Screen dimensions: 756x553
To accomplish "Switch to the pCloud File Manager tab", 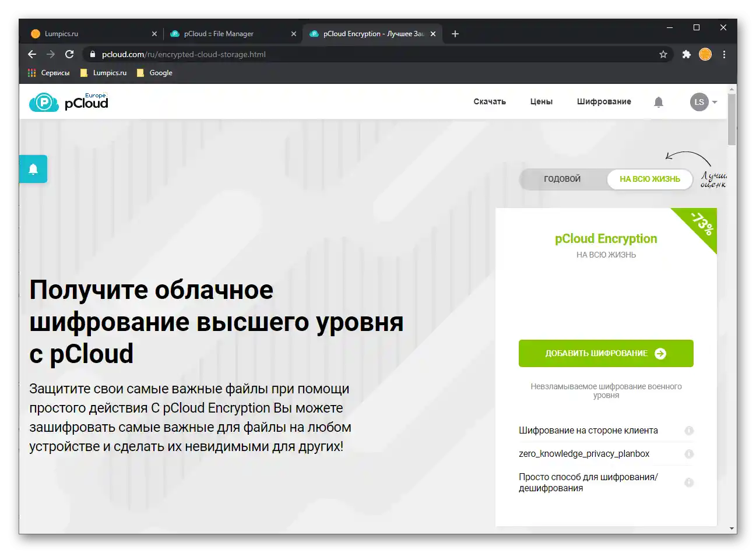I will (233, 34).
